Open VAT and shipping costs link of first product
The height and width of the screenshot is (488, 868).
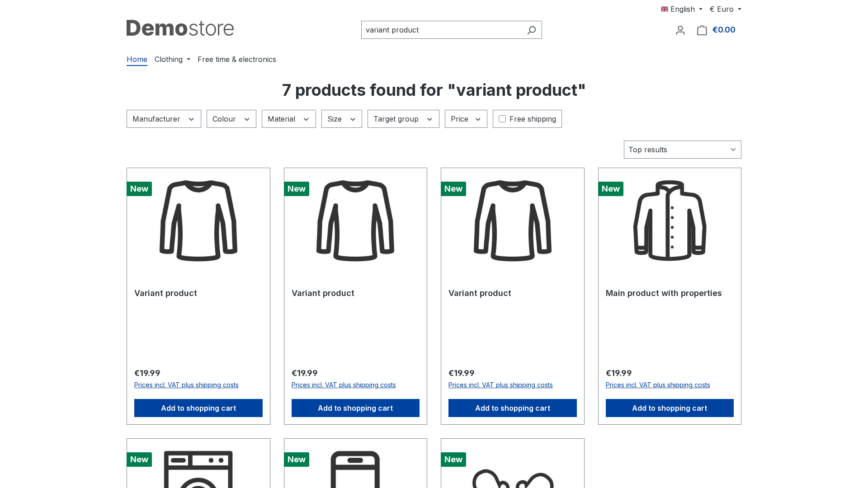[186, 385]
